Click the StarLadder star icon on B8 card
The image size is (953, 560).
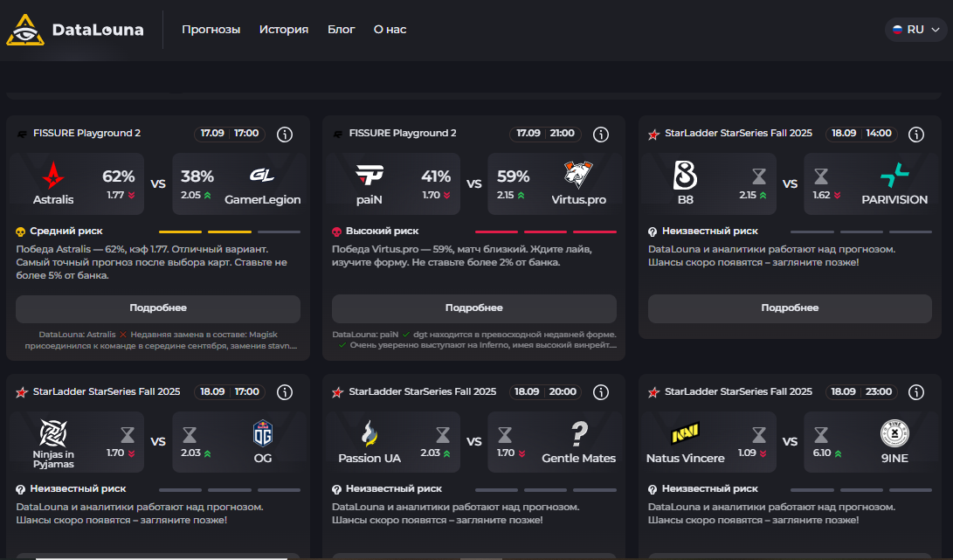(653, 135)
